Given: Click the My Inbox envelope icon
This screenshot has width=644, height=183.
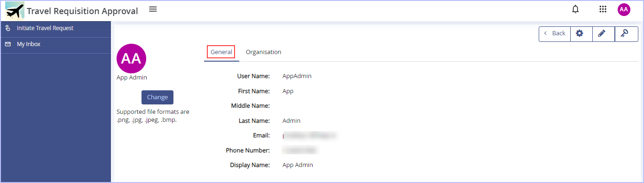Looking at the screenshot, I should point(8,44).
